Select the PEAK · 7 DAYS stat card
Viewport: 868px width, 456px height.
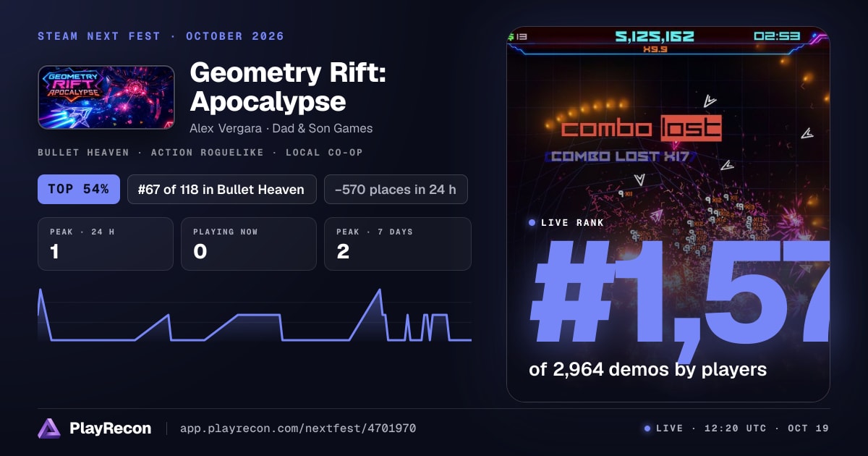(x=398, y=244)
